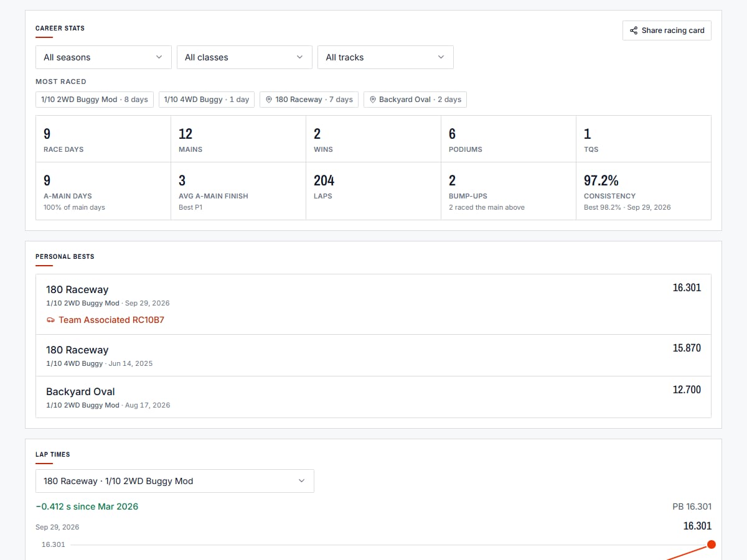This screenshot has width=747, height=560.
Task: Click the Race Days stat tile
Action: click(103, 139)
